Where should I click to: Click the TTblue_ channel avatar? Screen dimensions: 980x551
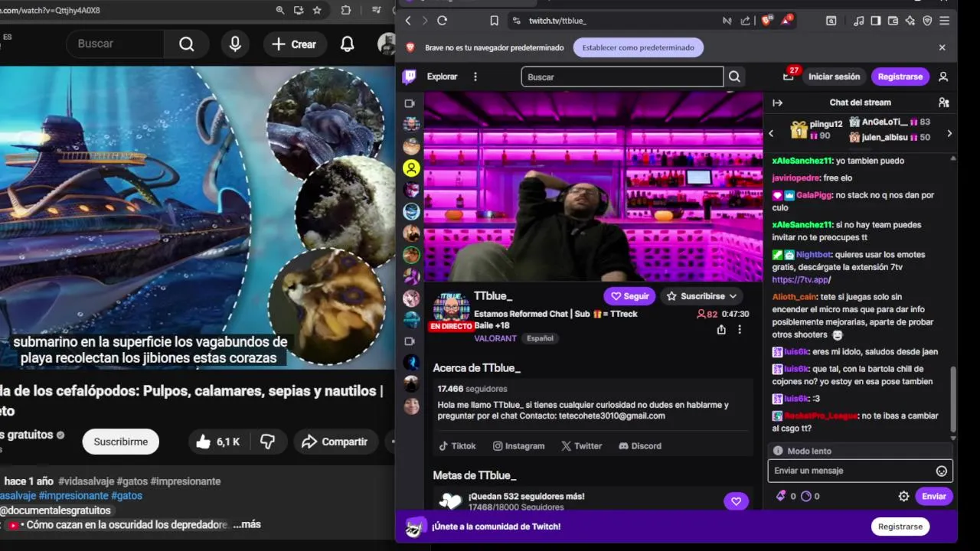pos(451,308)
